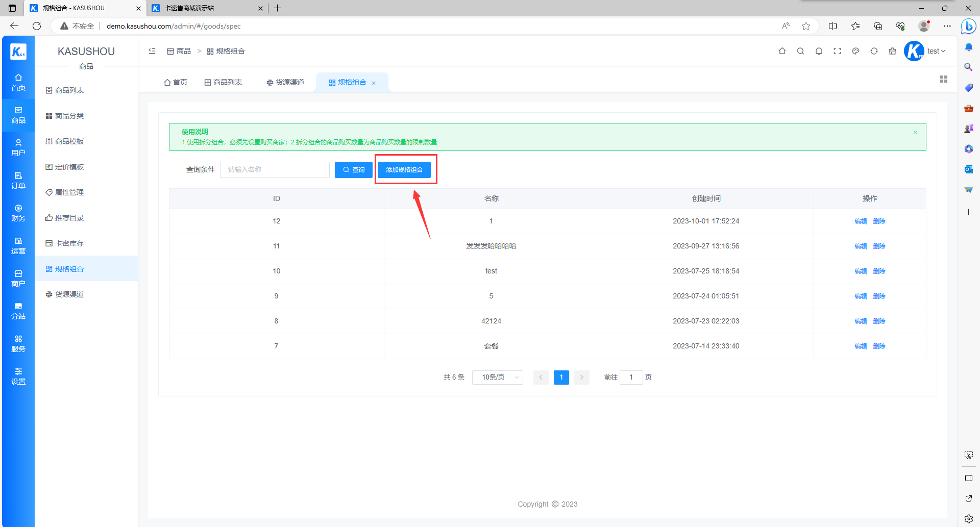Open browser settings and more menu
Screen dimensions: 980x527
[x=947, y=26]
